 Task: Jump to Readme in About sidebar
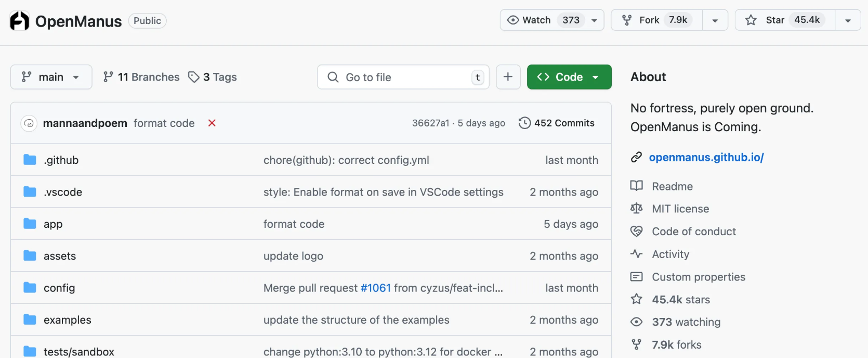click(x=673, y=186)
